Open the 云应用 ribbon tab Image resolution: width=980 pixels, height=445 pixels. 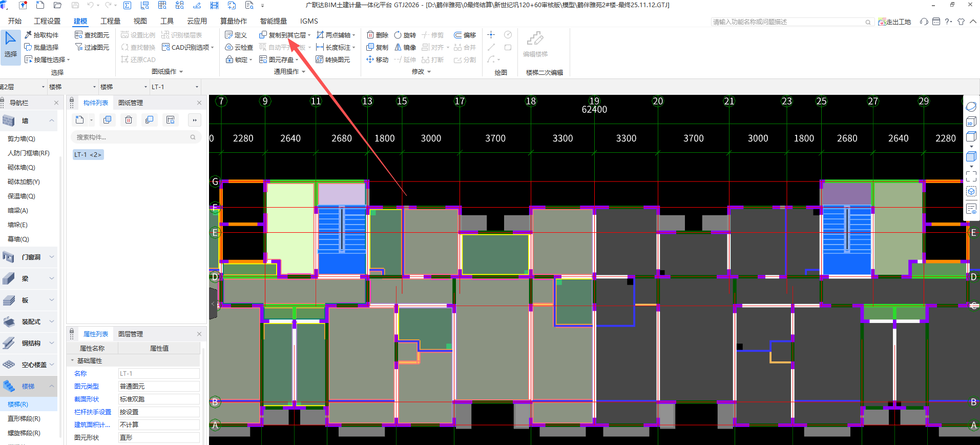[197, 21]
